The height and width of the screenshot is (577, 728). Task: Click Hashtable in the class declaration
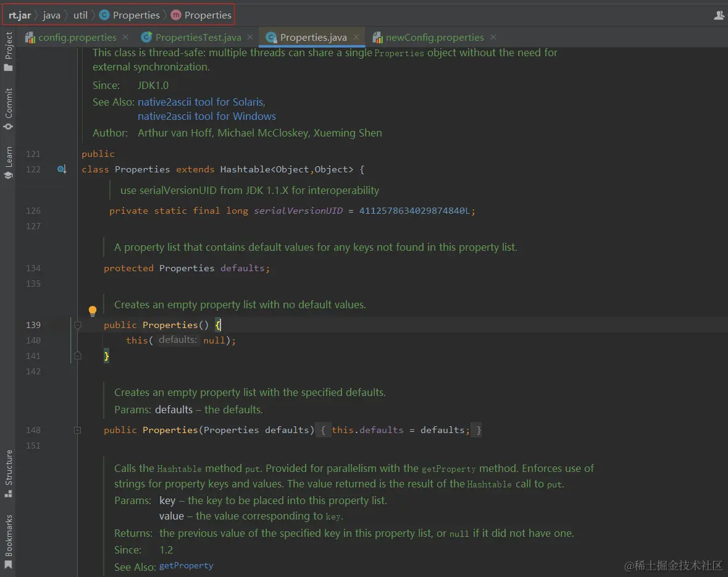click(245, 169)
